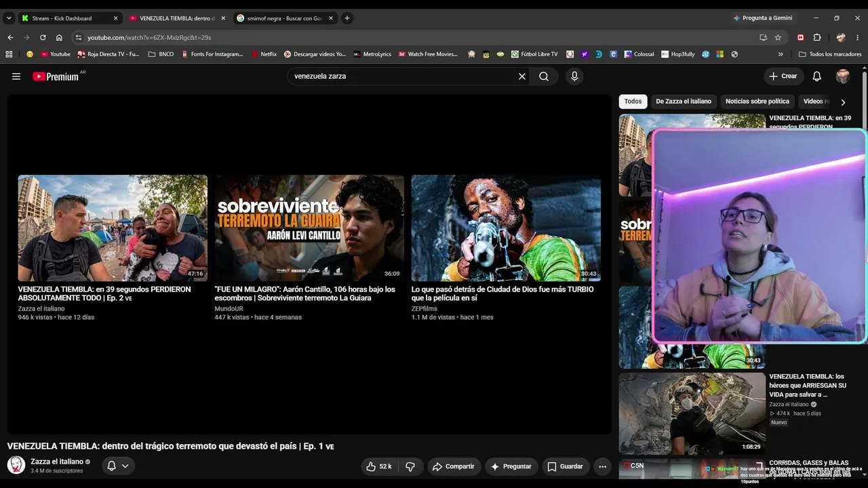Click the ZEPfilms channel name
The image size is (868, 488).
pos(424,308)
